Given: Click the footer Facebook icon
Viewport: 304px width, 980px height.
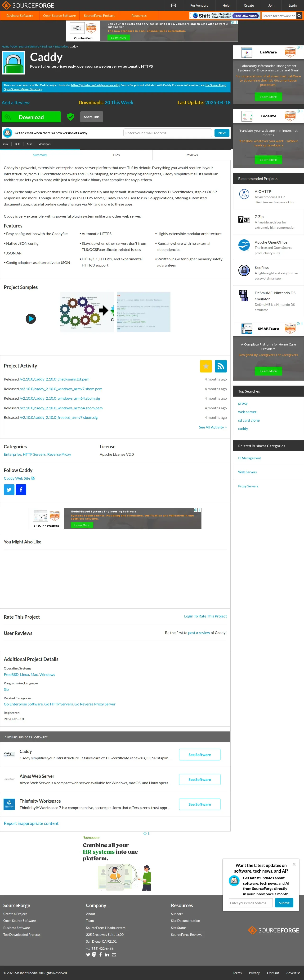Looking at the screenshot, I should click(101, 954).
